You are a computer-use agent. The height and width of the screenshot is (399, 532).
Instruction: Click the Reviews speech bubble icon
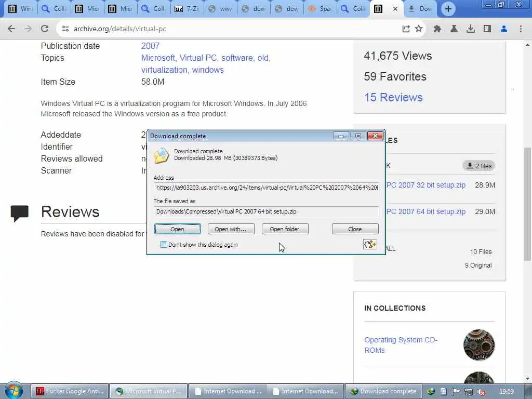click(19, 214)
